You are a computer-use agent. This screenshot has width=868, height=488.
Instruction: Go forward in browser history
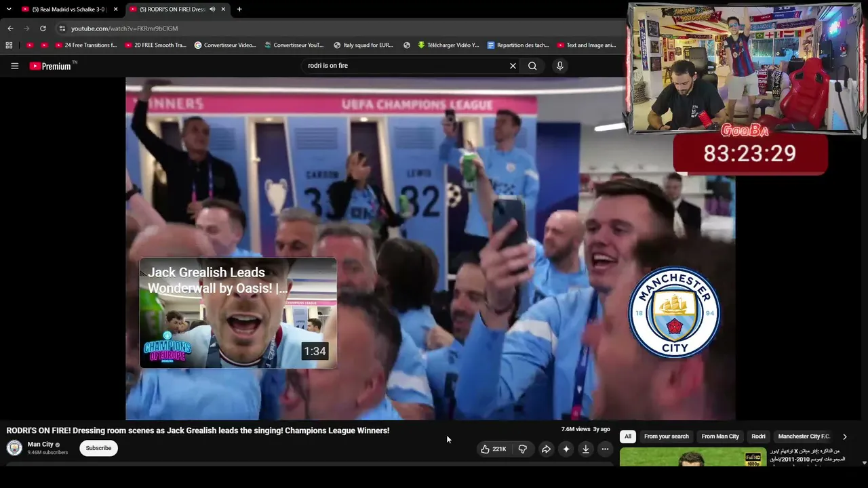(x=26, y=28)
